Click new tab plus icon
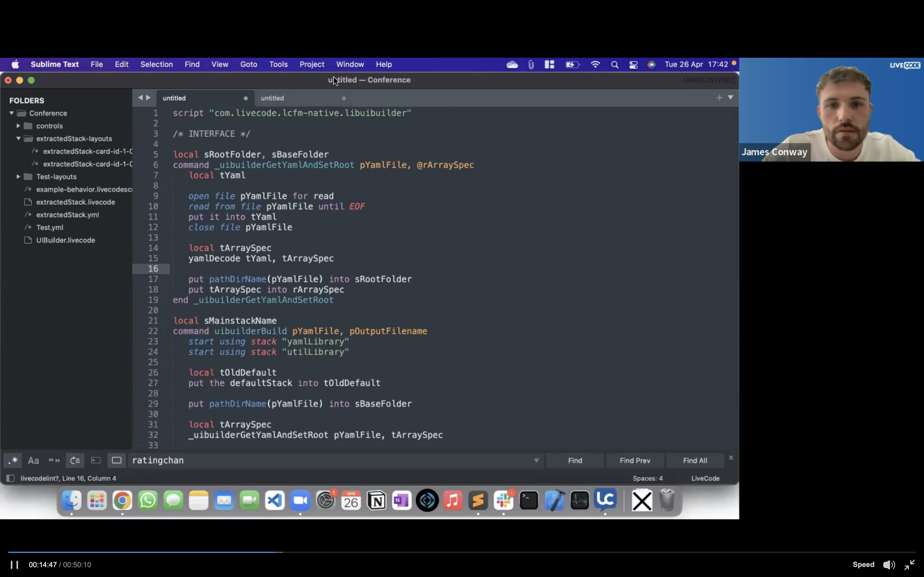This screenshot has height=577, width=924. (719, 98)
